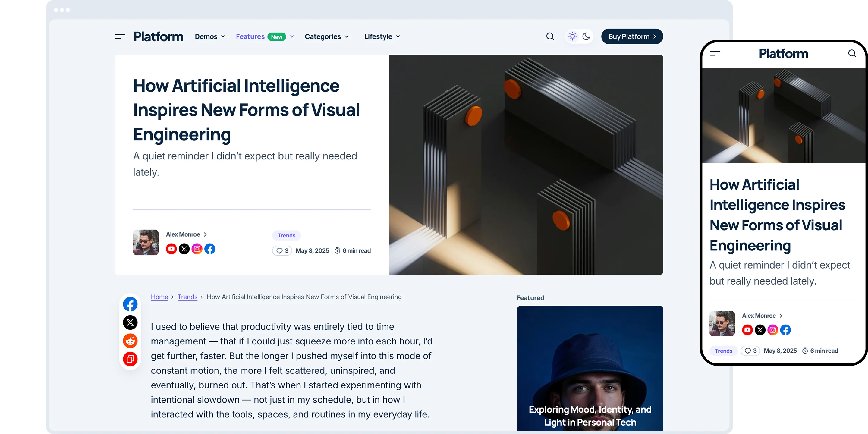Open featured post Exploring Mood, Identity card
868x434 pixels.
pos(590,368)
